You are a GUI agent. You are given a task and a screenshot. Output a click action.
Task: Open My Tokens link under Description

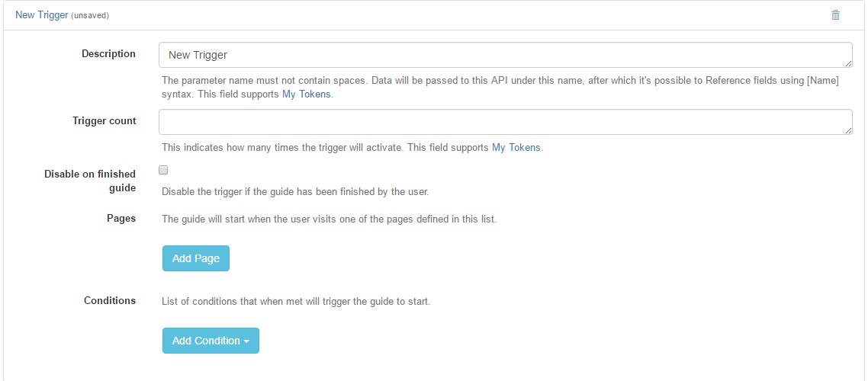tap(307, 94)
